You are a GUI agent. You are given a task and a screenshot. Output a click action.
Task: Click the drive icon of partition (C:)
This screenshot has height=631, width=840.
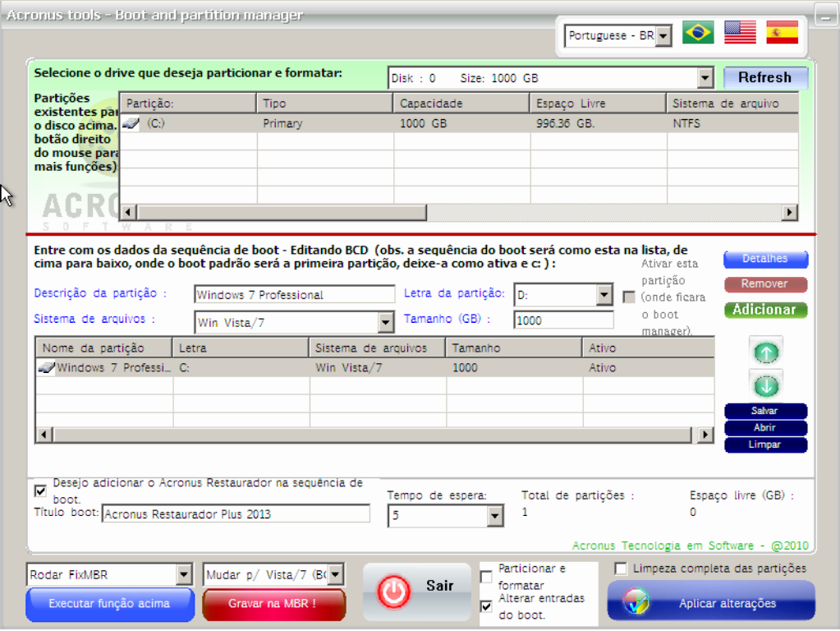[x=131, y=124]
